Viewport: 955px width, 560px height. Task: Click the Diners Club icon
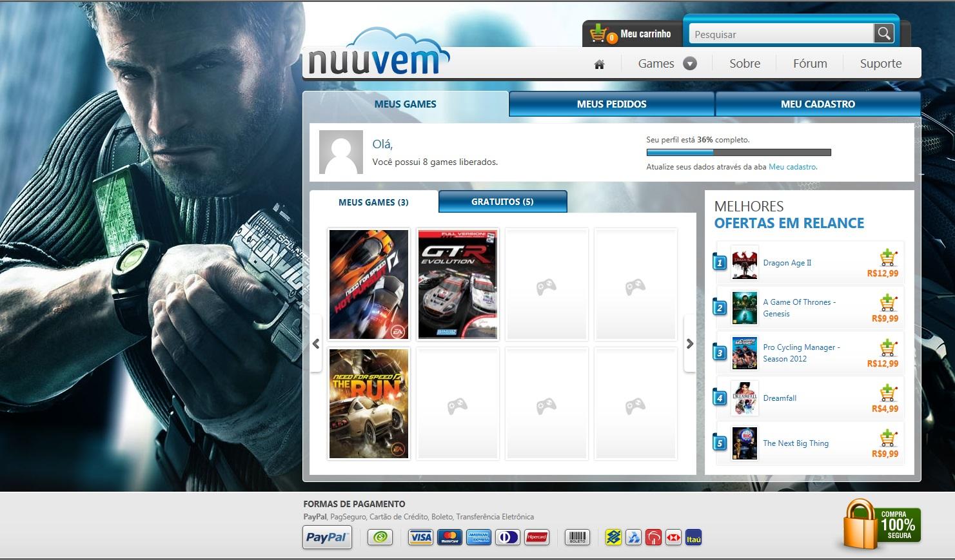507,537
